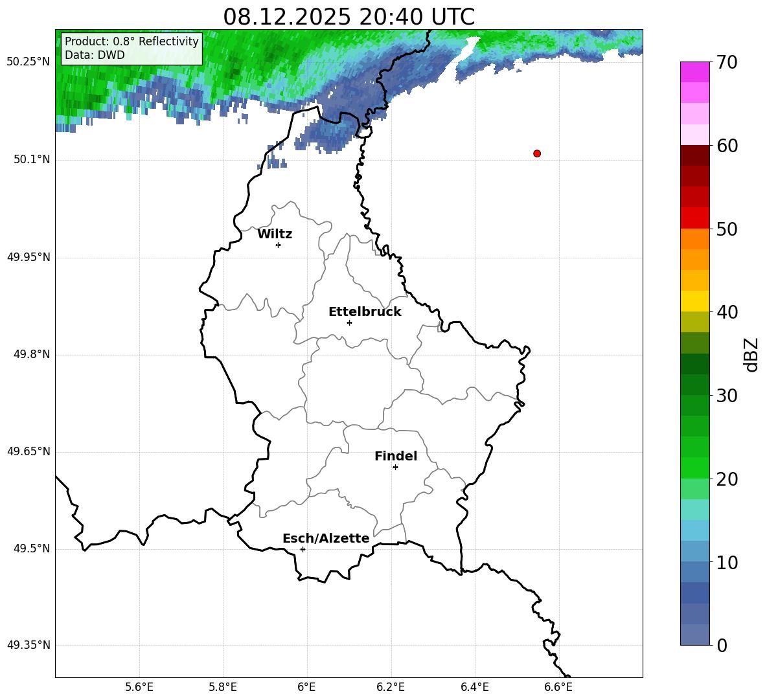Click the 49.5°N latitude label

click(x=32, y=548)
